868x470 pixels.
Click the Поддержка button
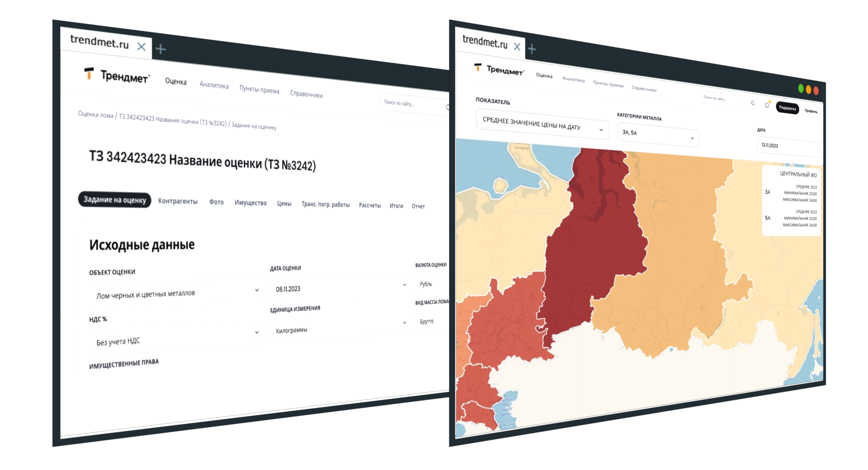pos(787,108)
